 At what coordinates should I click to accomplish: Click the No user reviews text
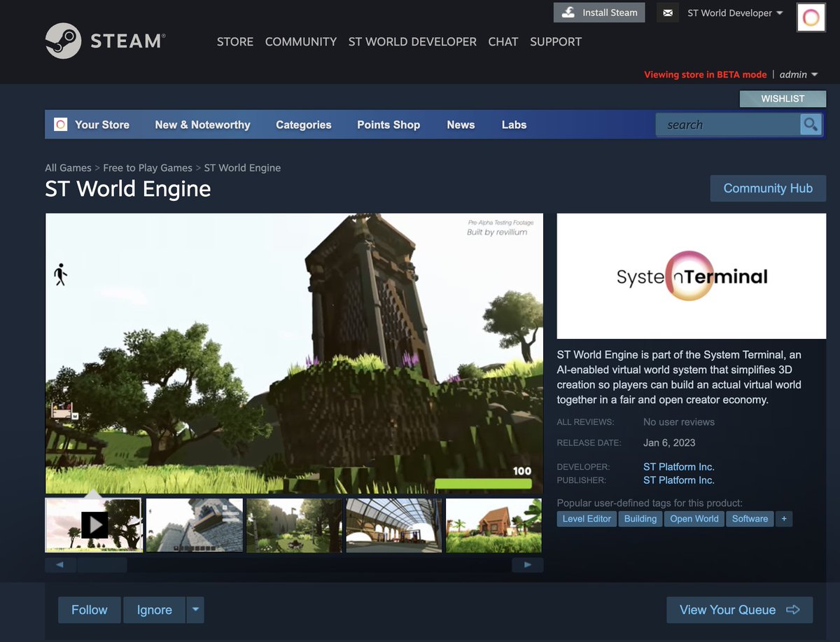(679, 422)
